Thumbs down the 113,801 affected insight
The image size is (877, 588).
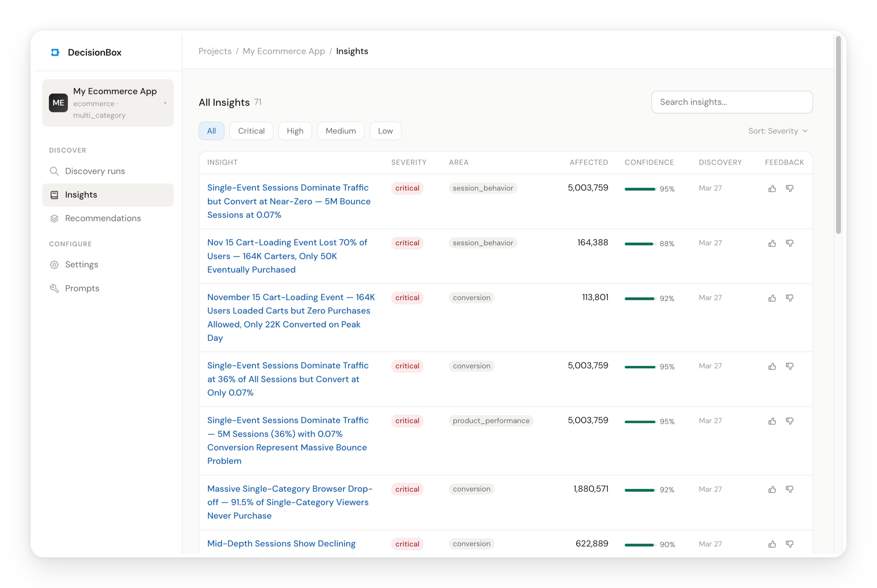click(x=790, y=298)
